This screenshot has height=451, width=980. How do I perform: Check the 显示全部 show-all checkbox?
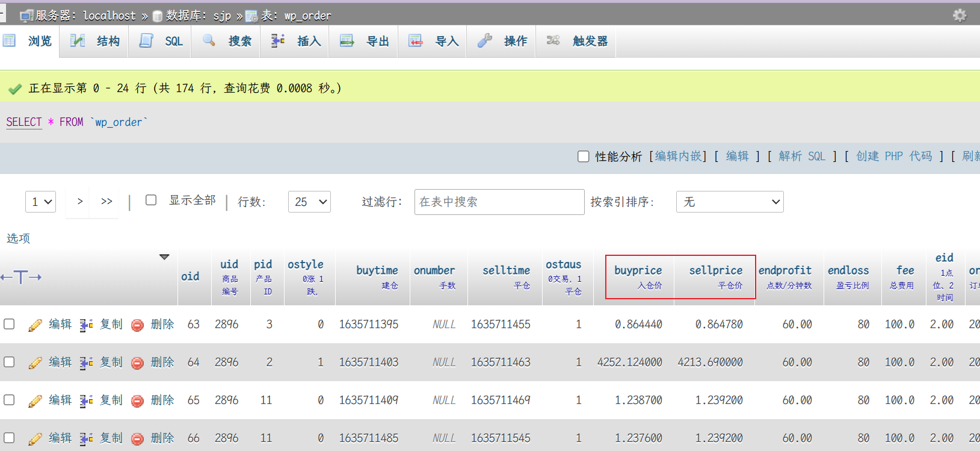pyautogui.click(x=151, y=200)
